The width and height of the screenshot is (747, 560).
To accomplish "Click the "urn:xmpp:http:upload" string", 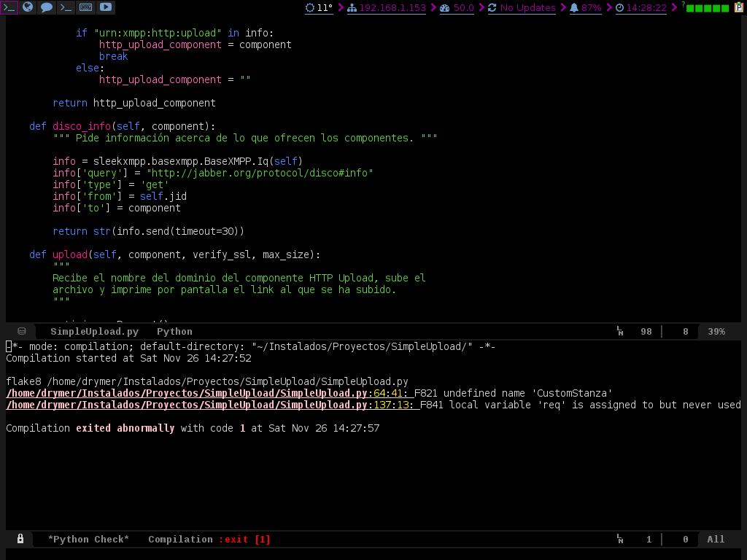I will click(158, 33).
